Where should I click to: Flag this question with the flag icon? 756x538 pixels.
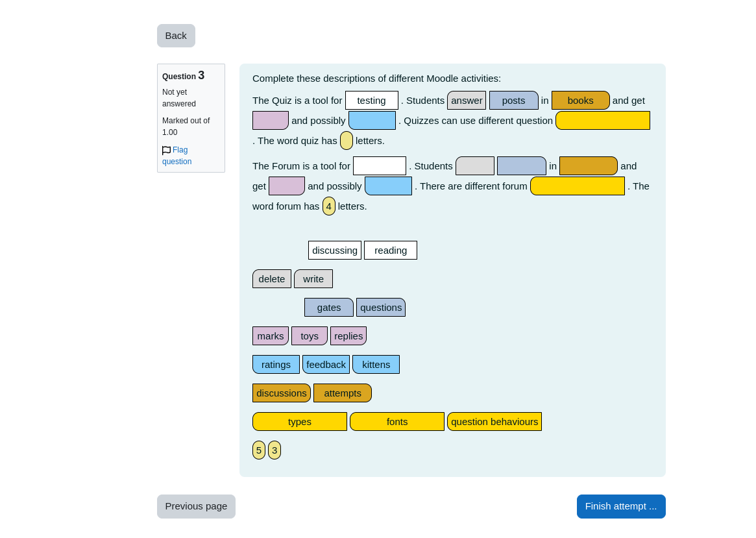pos(166,151)
